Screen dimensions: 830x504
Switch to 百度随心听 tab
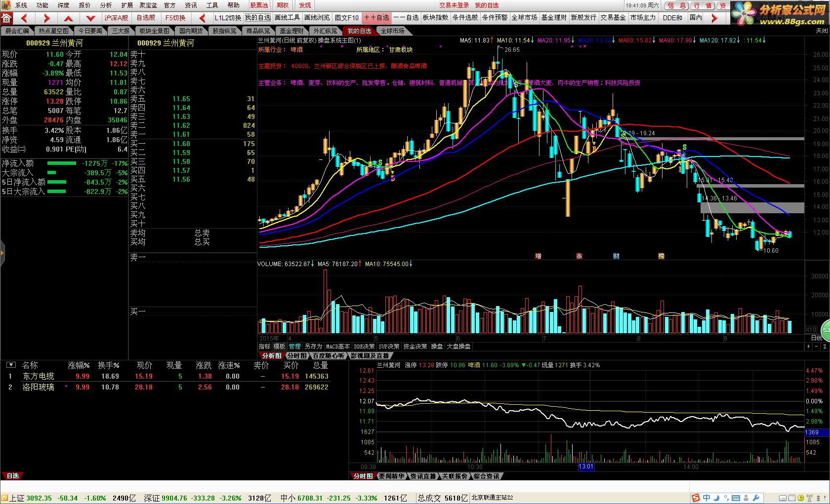click(329, 355)
